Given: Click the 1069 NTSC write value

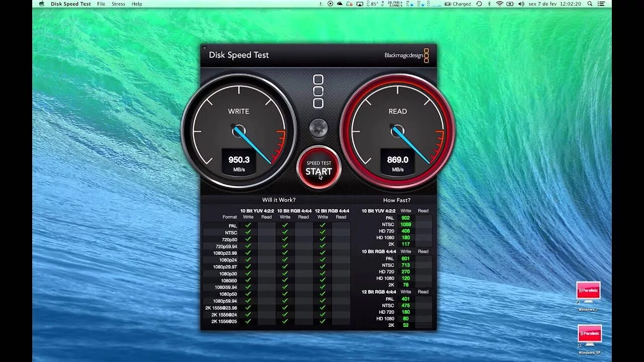Looking at the screenshot, I should tap(406, 224).
